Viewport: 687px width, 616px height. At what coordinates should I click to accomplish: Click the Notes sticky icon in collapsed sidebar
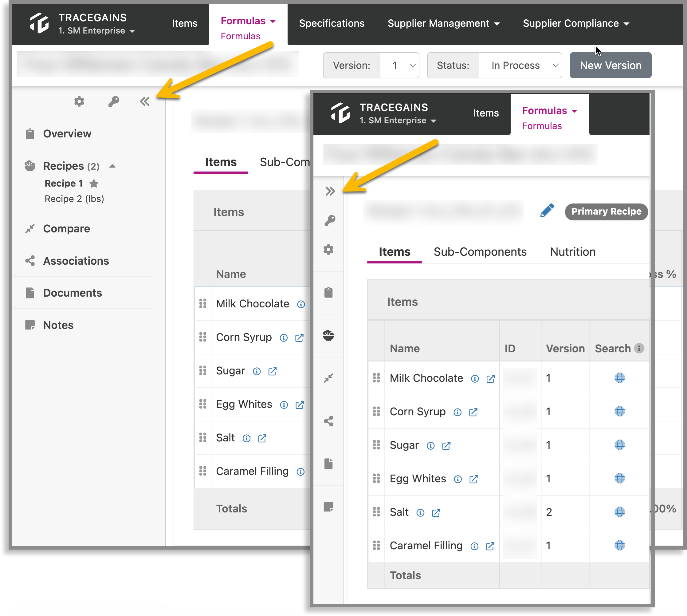tap(328, 507)
